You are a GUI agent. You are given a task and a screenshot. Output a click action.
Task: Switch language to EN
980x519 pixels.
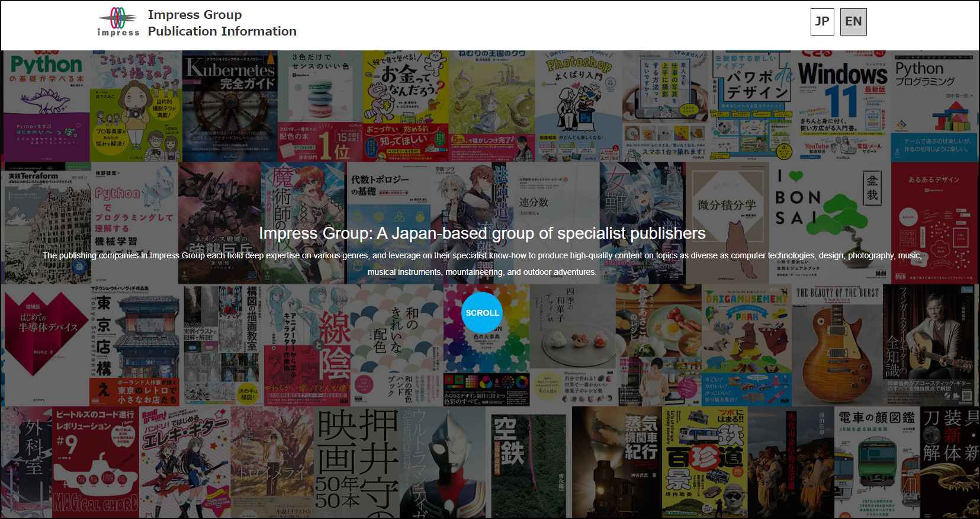pyautogui.click(x=853, y=22)
